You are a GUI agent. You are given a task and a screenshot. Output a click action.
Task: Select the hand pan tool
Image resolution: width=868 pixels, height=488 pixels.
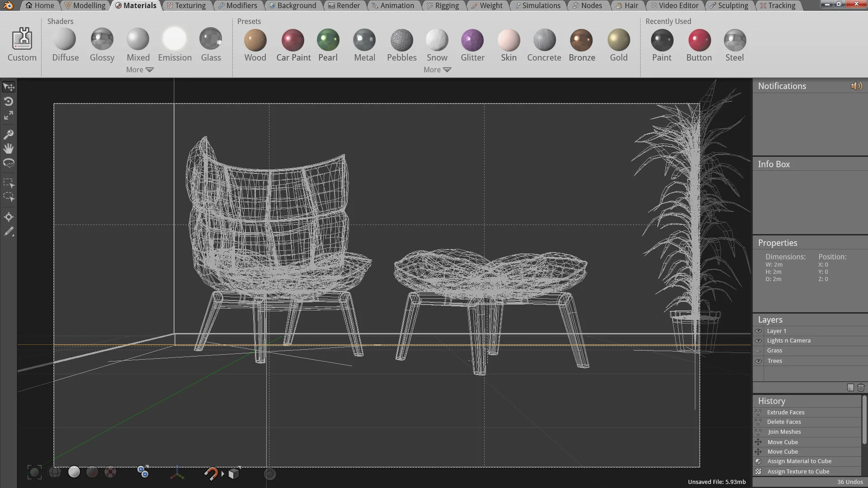pos(9,149)
